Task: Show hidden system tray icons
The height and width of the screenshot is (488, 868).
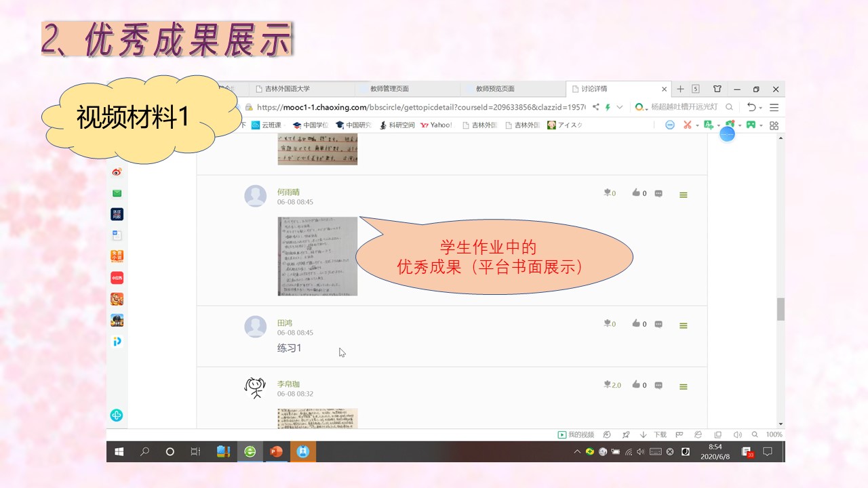Action: coord(577,452)
